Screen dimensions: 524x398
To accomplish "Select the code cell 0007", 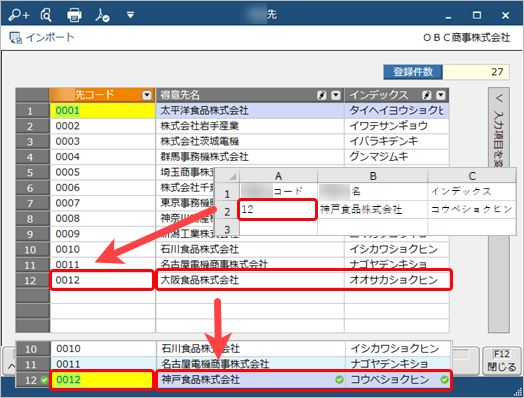I will tap(102, 203).
